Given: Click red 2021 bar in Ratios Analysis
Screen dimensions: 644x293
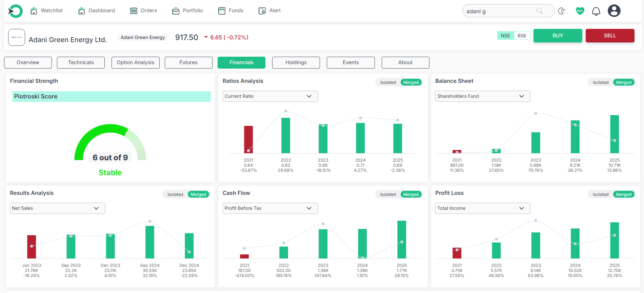Looking at the screenshot, I should (x=248, y=140).
